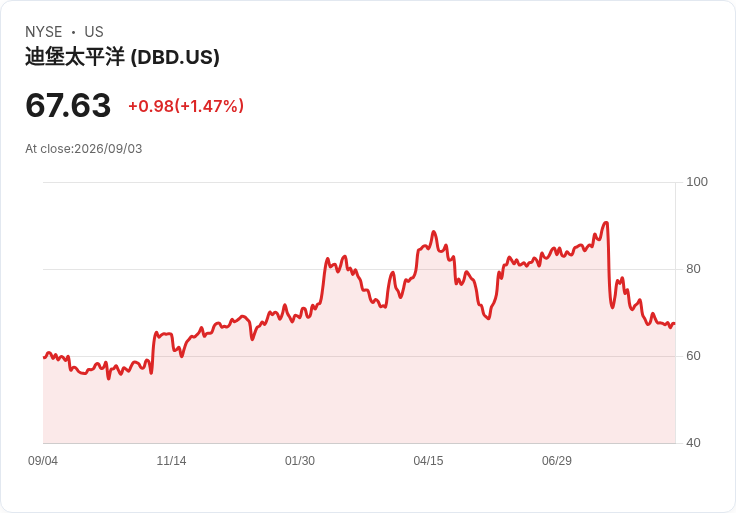
Task: Click the 11/14 x-axis date label
Action: 171,461
